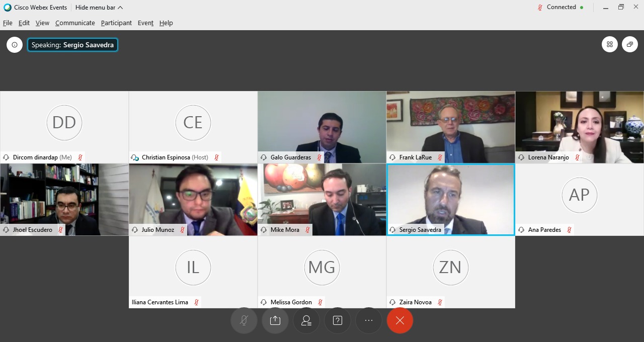Image resolution: width=644 pixels, height=342 pixels.
Task: Open the Communicate menu
Action: (x=75, y=23)
